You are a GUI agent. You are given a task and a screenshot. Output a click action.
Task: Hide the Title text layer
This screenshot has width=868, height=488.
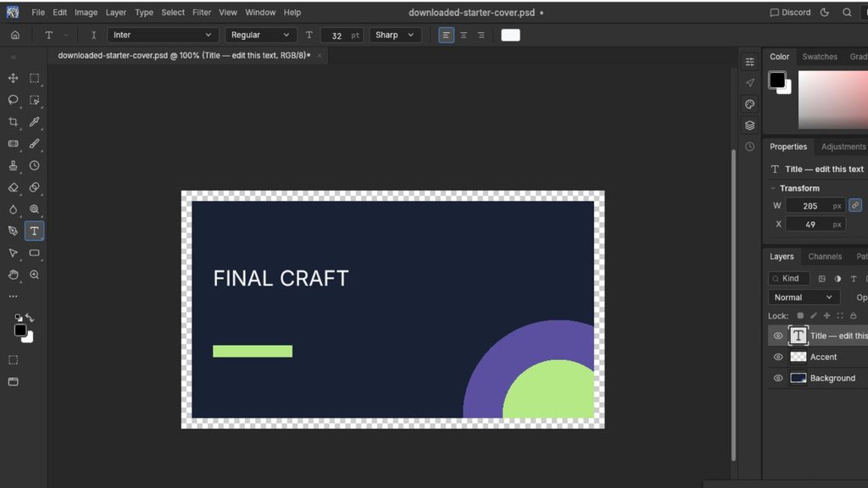(x=778, y=335)
